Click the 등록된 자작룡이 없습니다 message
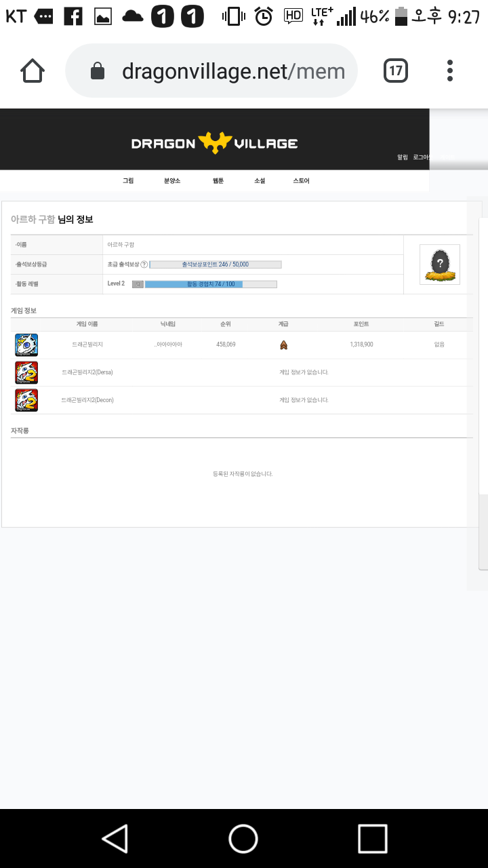This screenshot has height=868, width=488. pos(243,474)
